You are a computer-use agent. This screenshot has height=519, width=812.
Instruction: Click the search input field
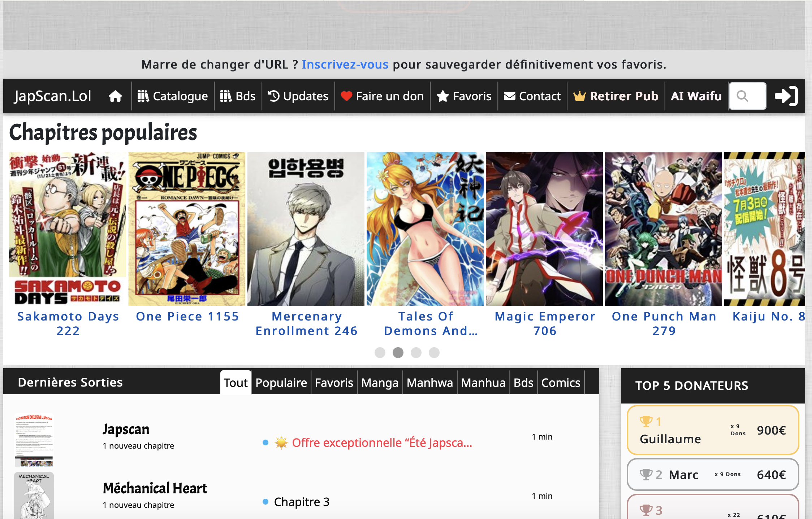[x=747, y=96]
